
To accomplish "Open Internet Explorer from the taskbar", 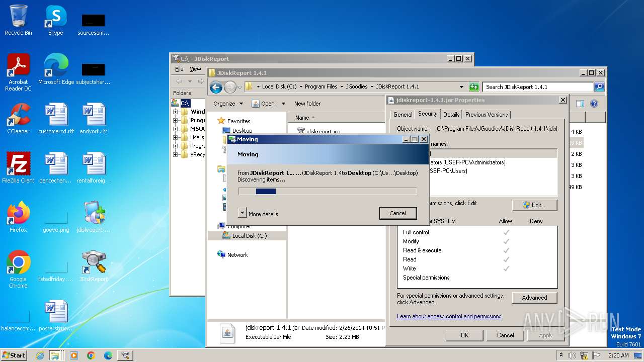I will click(40, 355).
